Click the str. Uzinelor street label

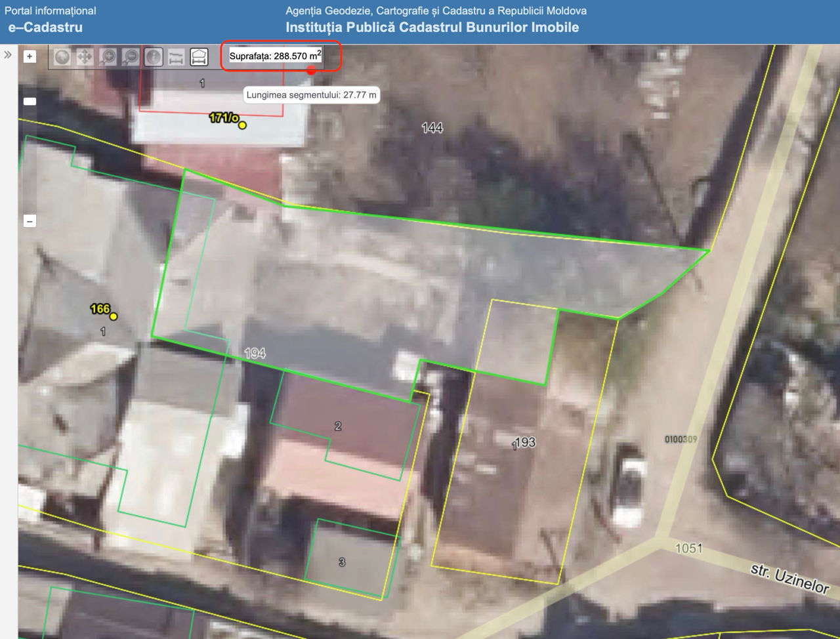789,578
